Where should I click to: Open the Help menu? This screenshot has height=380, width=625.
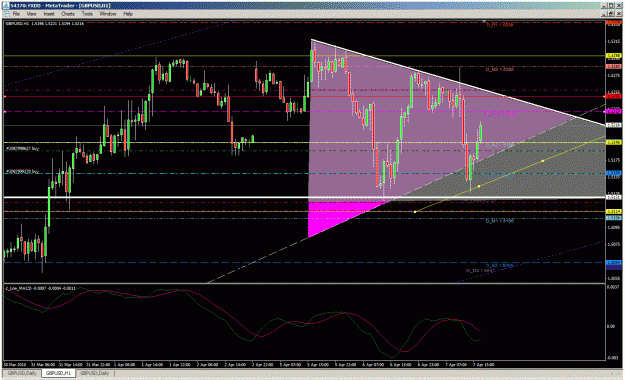[x=128, y=14]
